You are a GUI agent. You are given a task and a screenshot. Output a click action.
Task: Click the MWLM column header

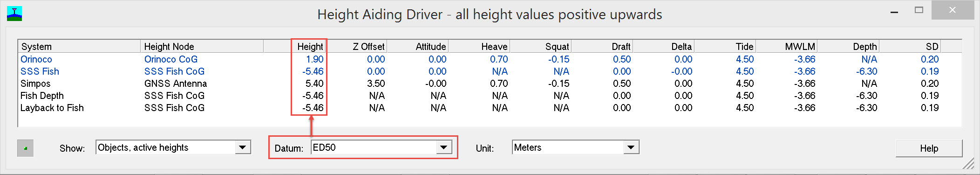point(786,46)
